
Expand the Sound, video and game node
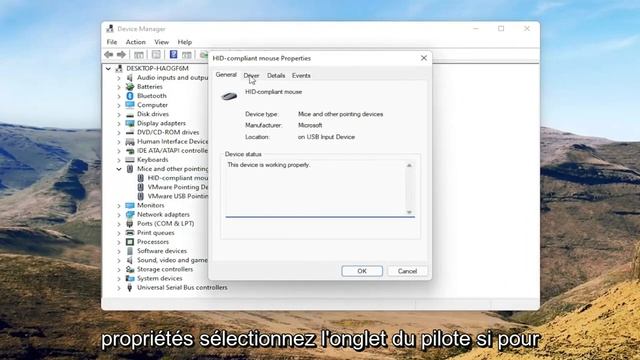[119, 260]
